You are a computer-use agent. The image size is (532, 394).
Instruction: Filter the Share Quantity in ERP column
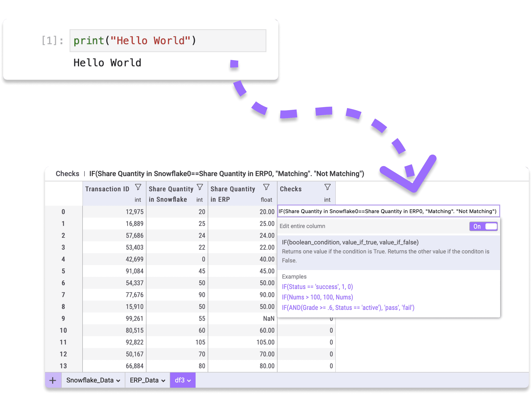[x=266, y=187]
